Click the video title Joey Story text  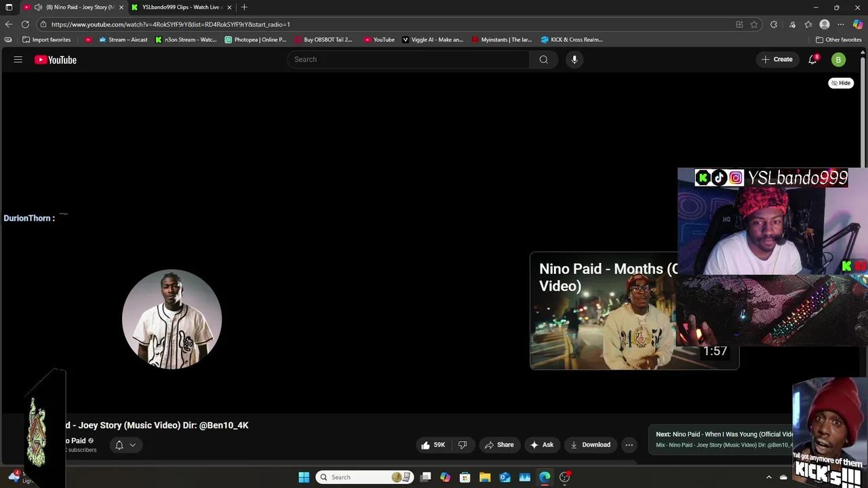(x=157, y=426)
